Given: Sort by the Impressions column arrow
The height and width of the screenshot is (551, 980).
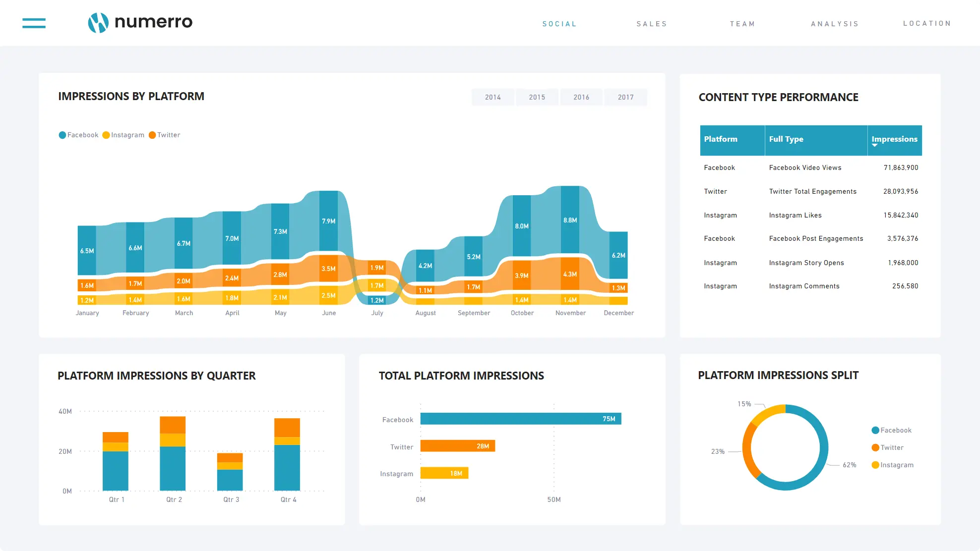Looking at the screenshot, I should [875, 145].
